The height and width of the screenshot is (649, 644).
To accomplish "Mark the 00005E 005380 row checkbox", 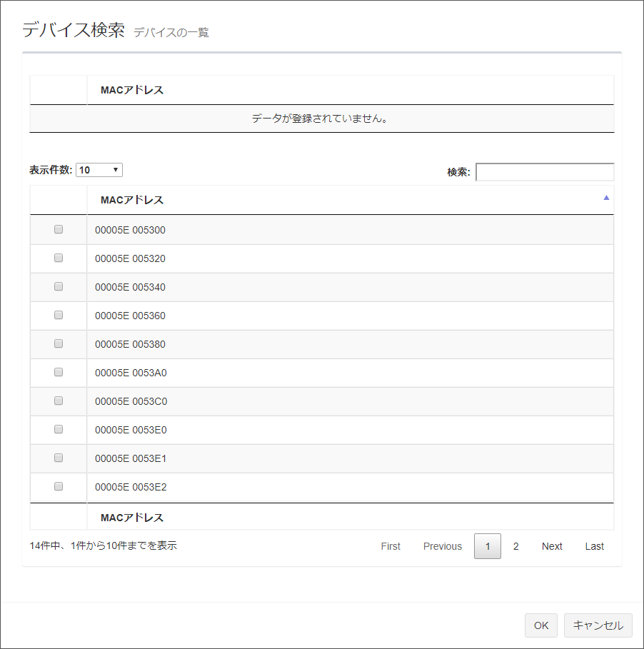I will [59, 343].
